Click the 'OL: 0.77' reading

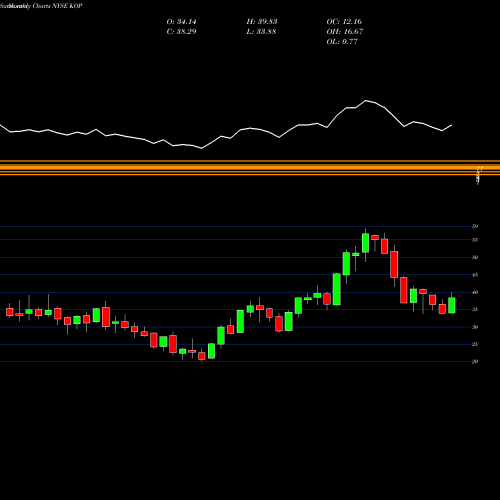[x=342, y=42]
